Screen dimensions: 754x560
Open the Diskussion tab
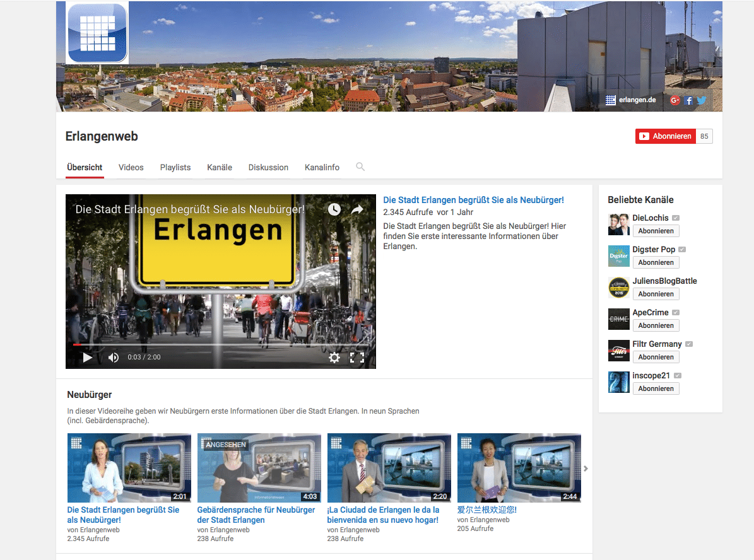[x=268, y=167]
